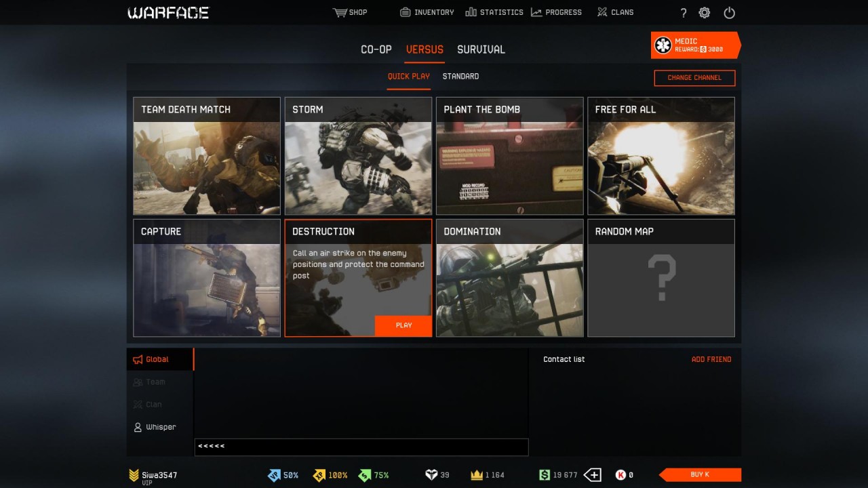Open the Global chat channel

pyautogui.click(x=159, y=359)
